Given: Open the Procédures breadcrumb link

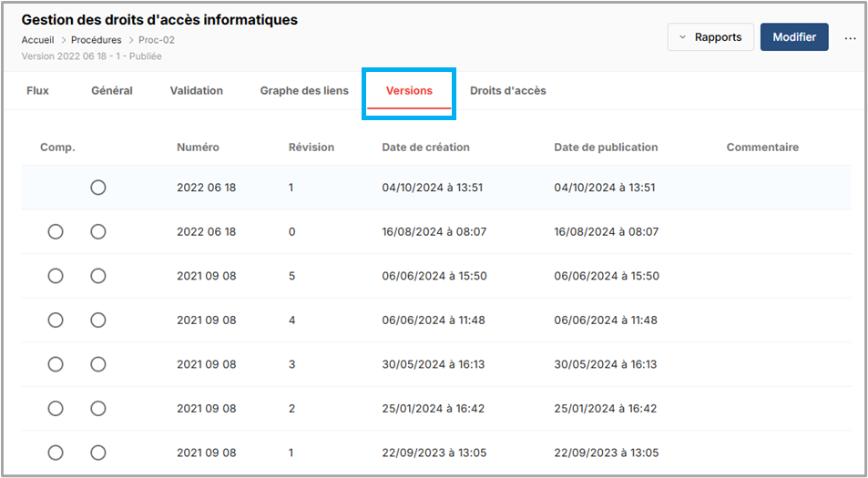Looking at the screenshot, I should (97, 40).
